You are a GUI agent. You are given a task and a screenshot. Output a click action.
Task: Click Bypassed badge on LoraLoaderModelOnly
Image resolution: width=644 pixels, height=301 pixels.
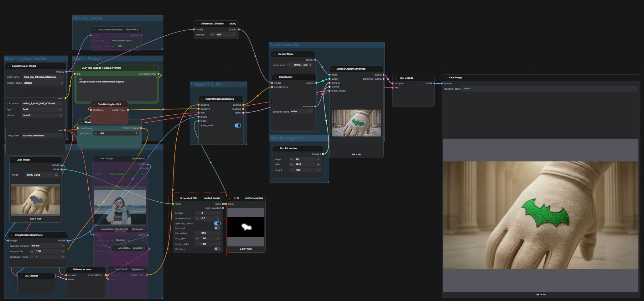pos(132,29)
